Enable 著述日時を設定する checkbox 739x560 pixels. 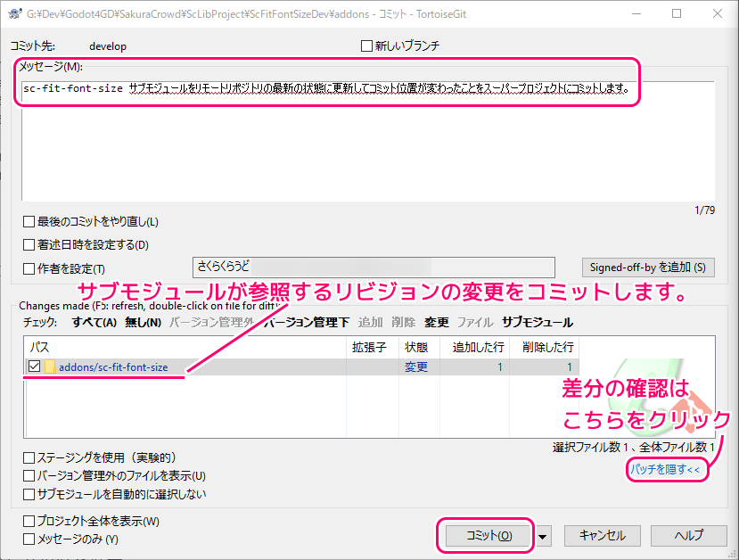coord(29,244)
